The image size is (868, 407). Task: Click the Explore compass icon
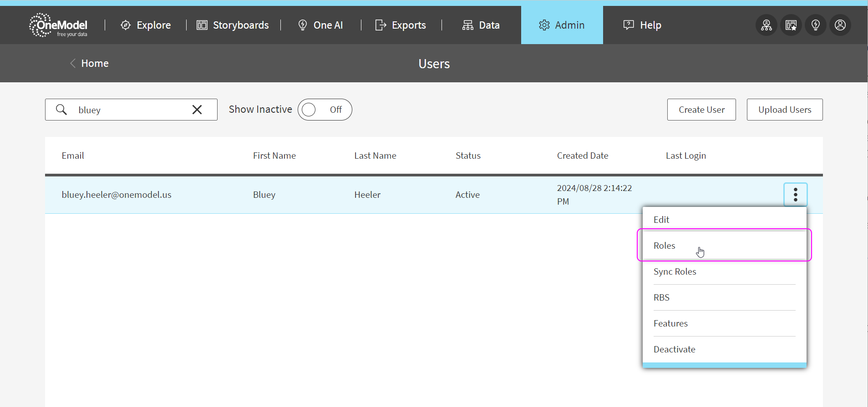126,25
